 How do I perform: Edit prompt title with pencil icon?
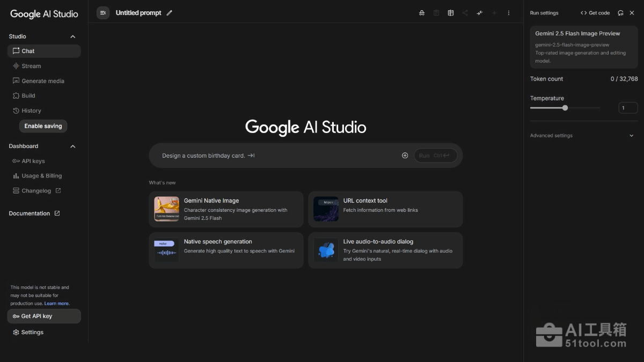[x=170, y=13]
